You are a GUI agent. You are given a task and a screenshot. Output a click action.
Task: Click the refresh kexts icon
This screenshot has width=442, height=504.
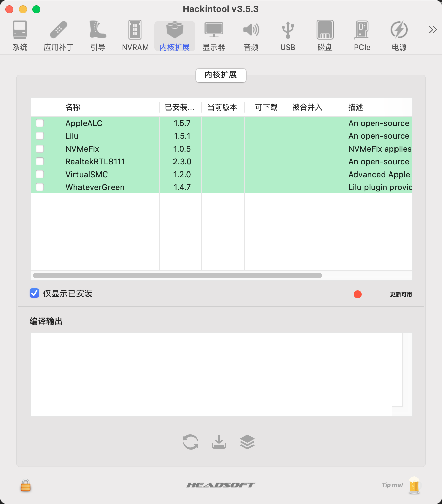(191, 442)
